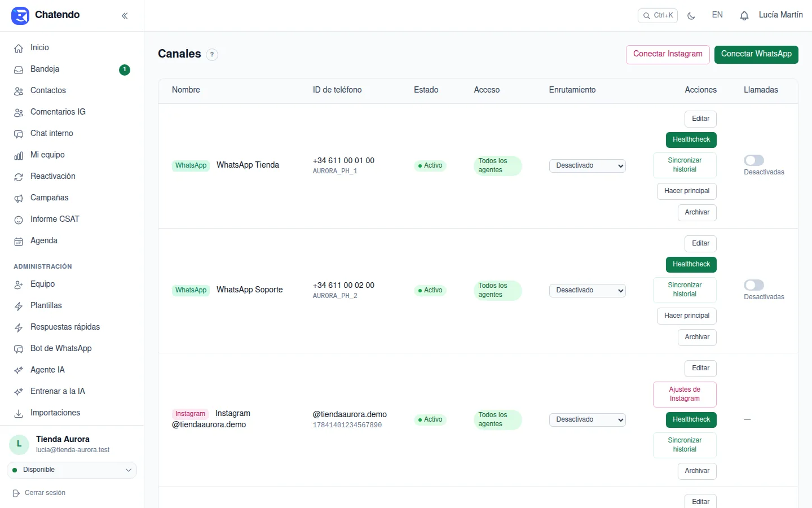Click the Agenda calendar icon
Image resolution: width=812 pixels, height=508 pixels.
(19, 241)
